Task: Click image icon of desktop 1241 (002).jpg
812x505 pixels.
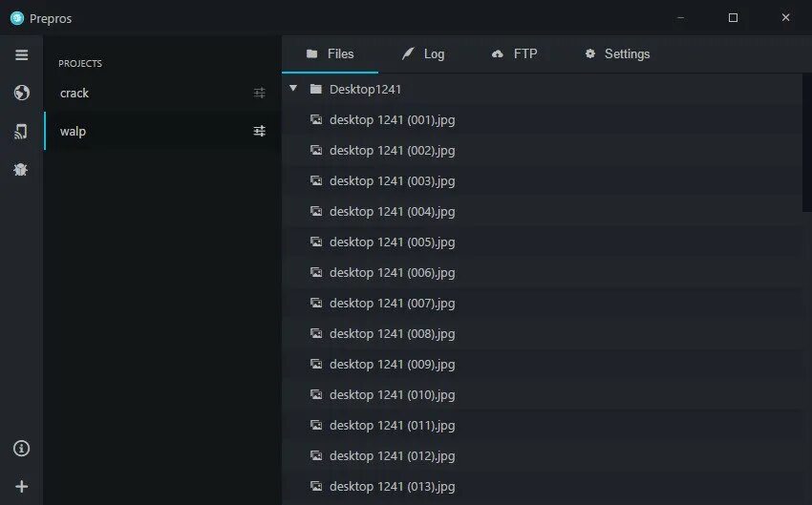Action: coord(316,150)
